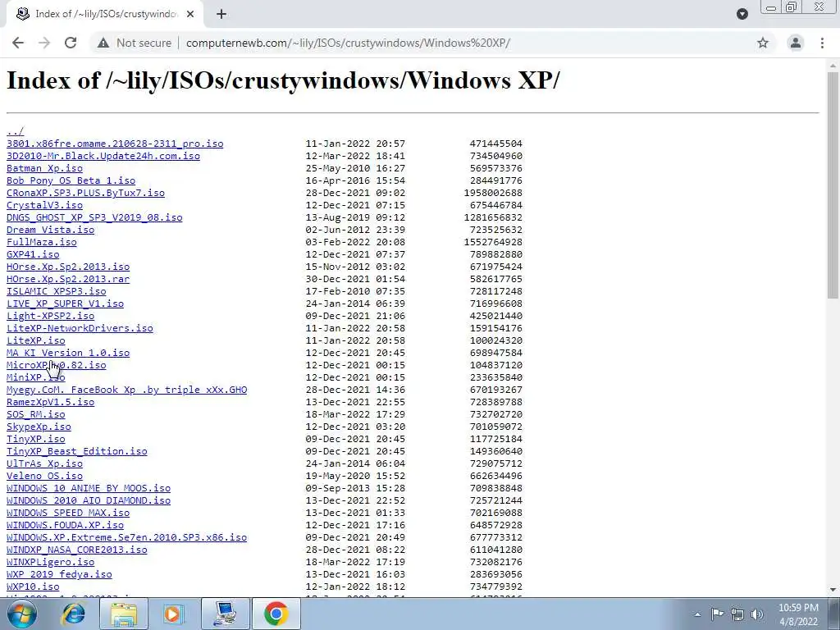Open the Batman_Xp.iso link
This screenshot has width=840, height=630.
(44, 168)
